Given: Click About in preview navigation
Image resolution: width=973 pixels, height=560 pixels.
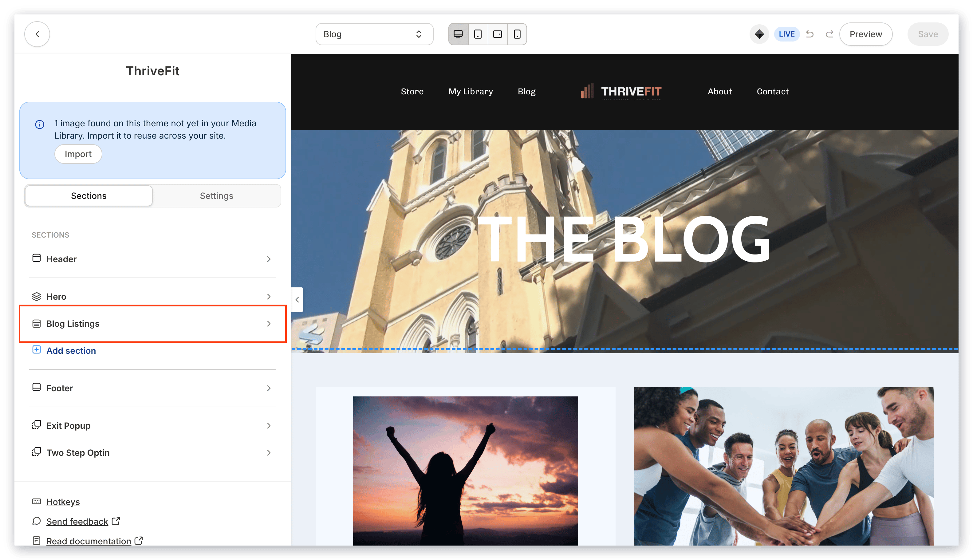Looking at the screenshot, I should (x=719, y=92).
